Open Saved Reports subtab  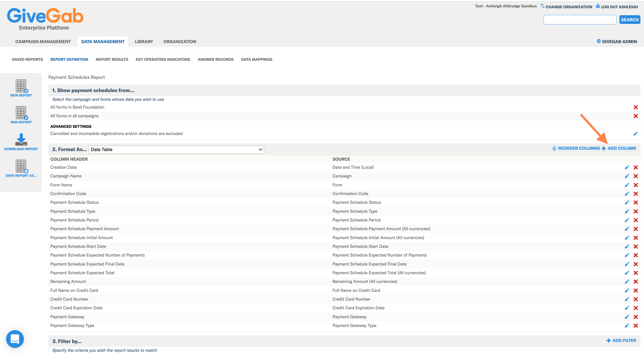[27, 59]
